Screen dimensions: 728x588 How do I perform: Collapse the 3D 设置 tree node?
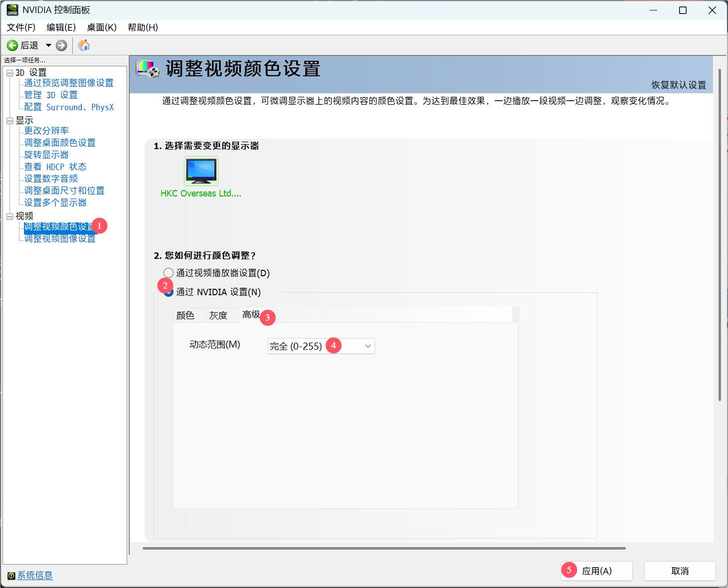click(x=9, y=73)
